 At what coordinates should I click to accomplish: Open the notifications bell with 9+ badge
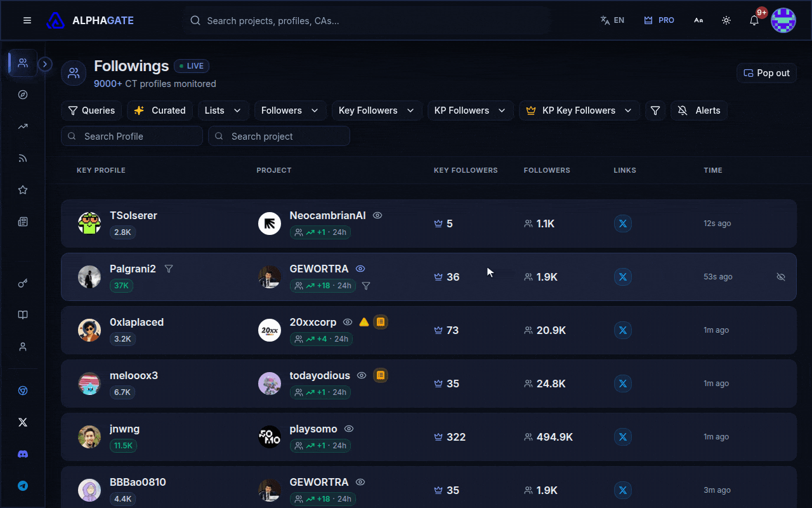point(754,20)
